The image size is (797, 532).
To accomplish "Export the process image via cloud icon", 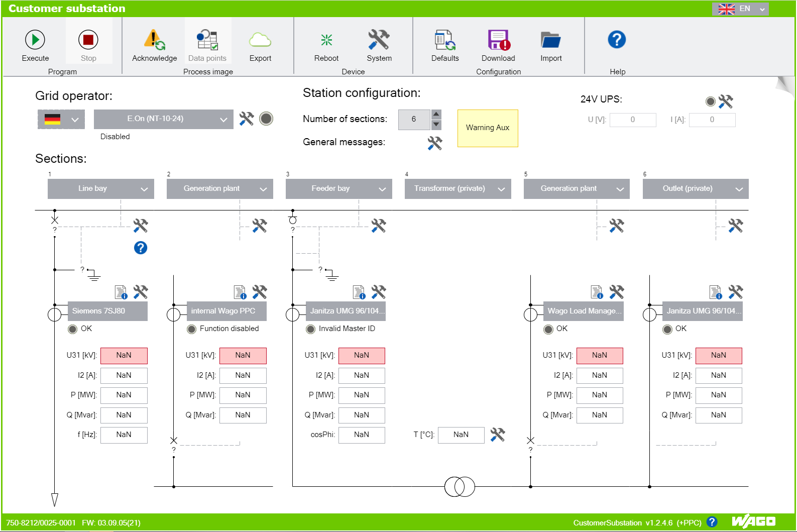I will point(260,40).
